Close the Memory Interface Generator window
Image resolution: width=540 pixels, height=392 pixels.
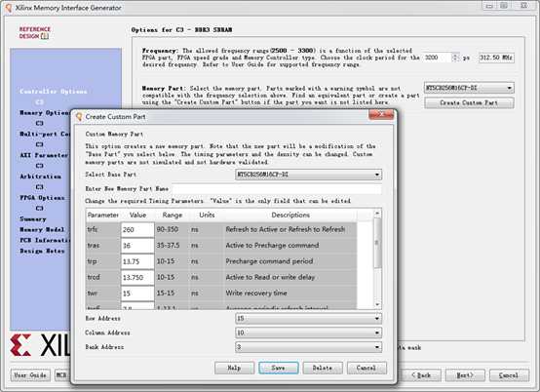524,6
